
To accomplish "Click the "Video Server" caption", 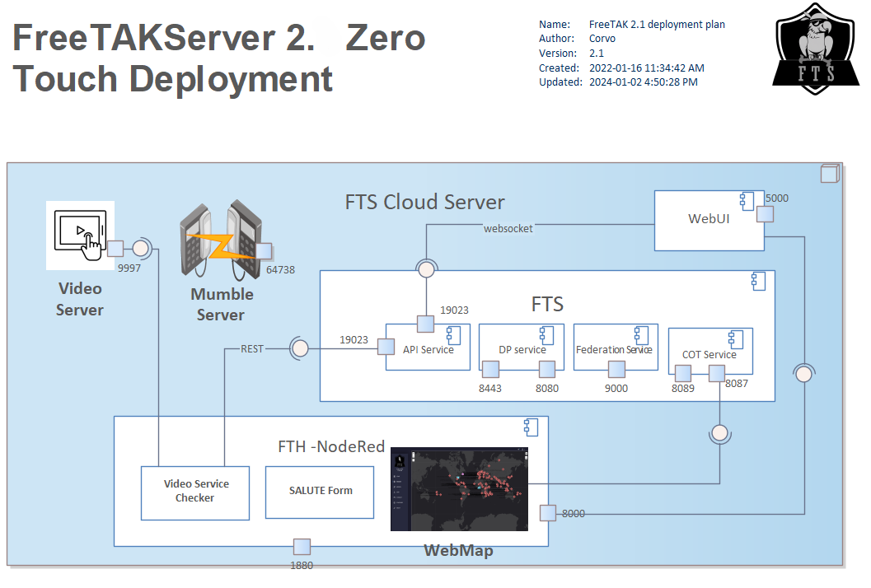I will (80, 299).
